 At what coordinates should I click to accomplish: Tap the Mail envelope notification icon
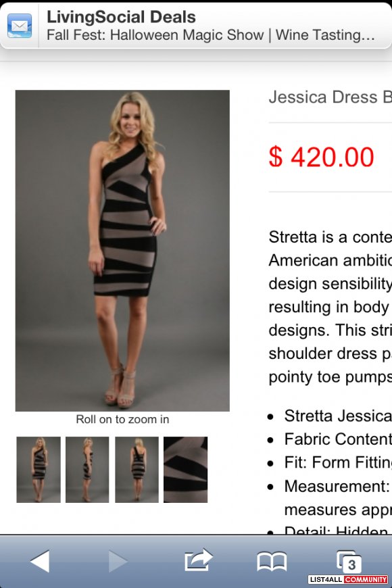(20, 26)
